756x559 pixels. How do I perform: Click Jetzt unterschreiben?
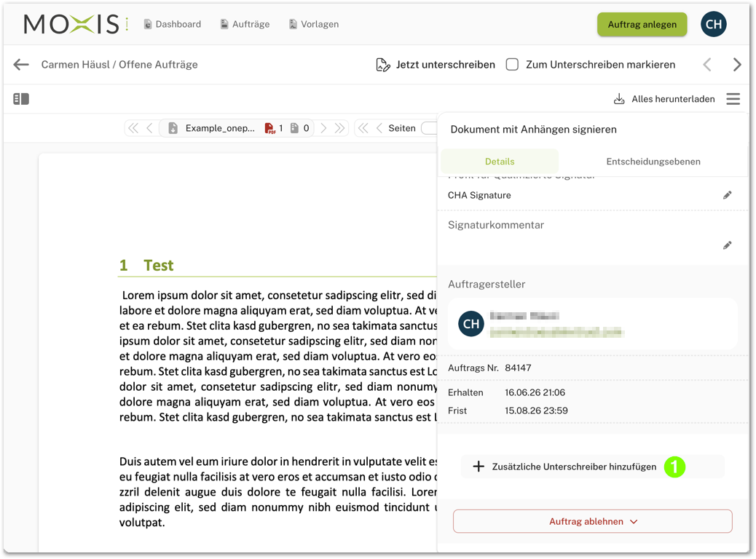[436, 65]
